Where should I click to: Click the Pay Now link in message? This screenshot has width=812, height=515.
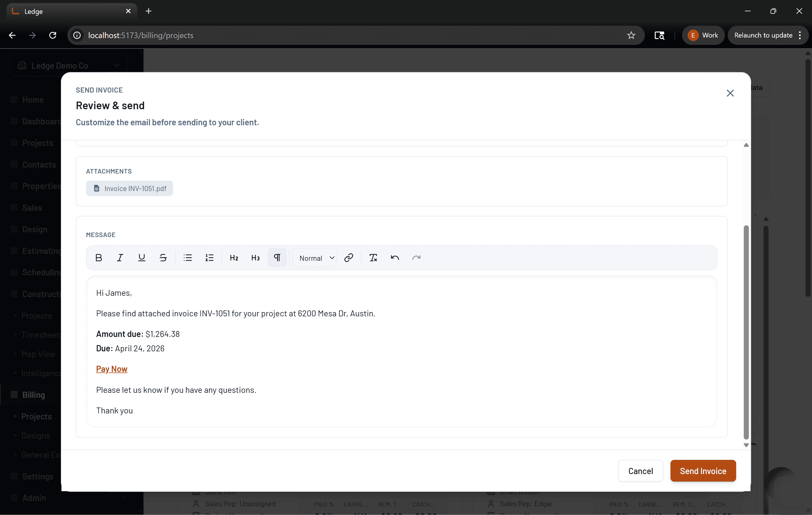112,369
